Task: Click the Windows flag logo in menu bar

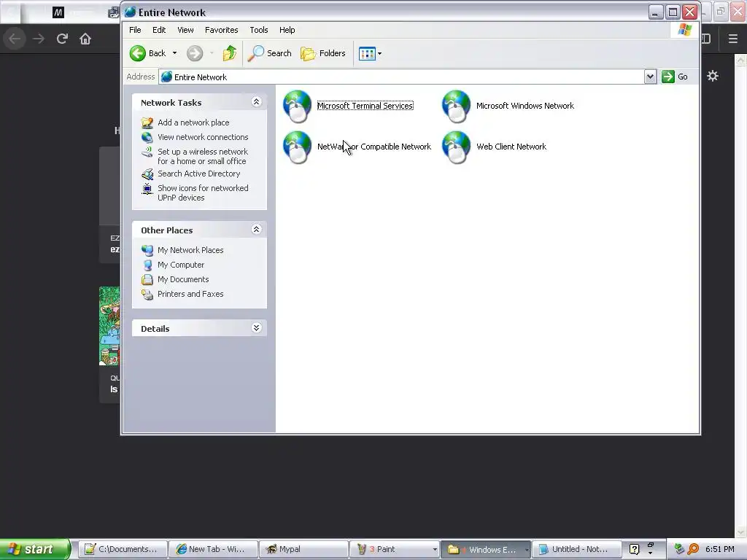Action: (x=684, y=30)
